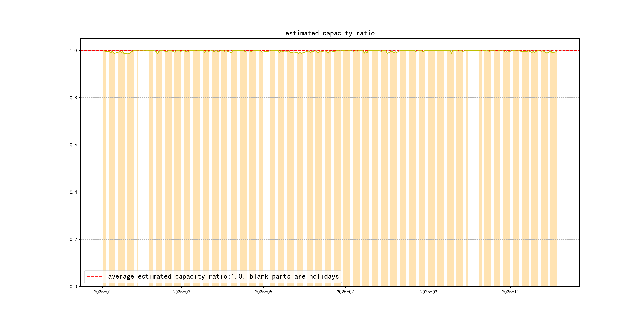
Task: Click the legend text about holidays
Action: click(223, 276)
